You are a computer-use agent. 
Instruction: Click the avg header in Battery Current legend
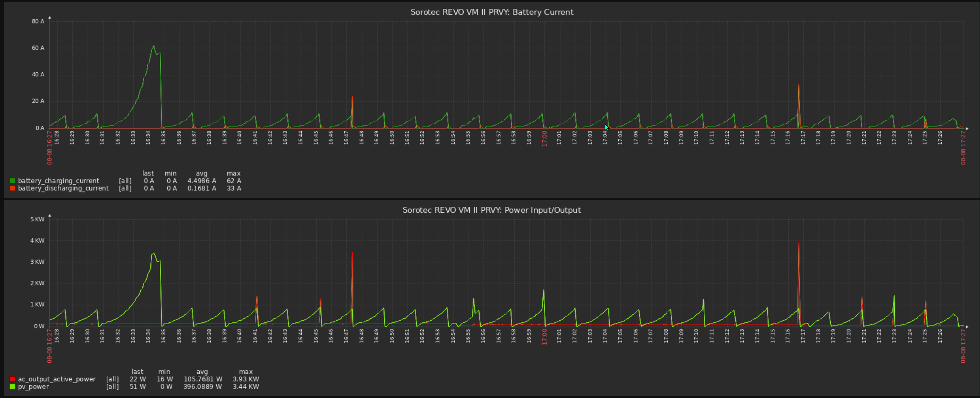click(202, 173)
